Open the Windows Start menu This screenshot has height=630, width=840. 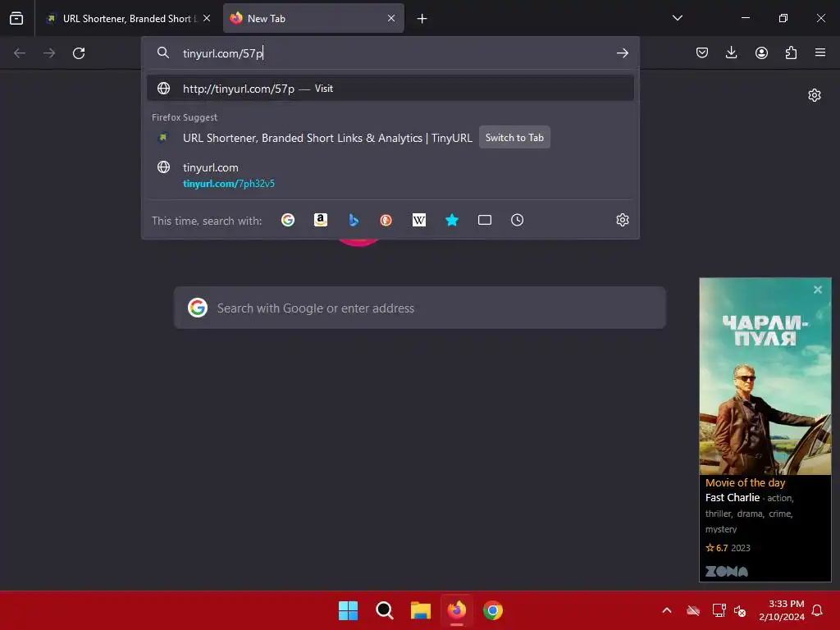click(x=348, y=610)
